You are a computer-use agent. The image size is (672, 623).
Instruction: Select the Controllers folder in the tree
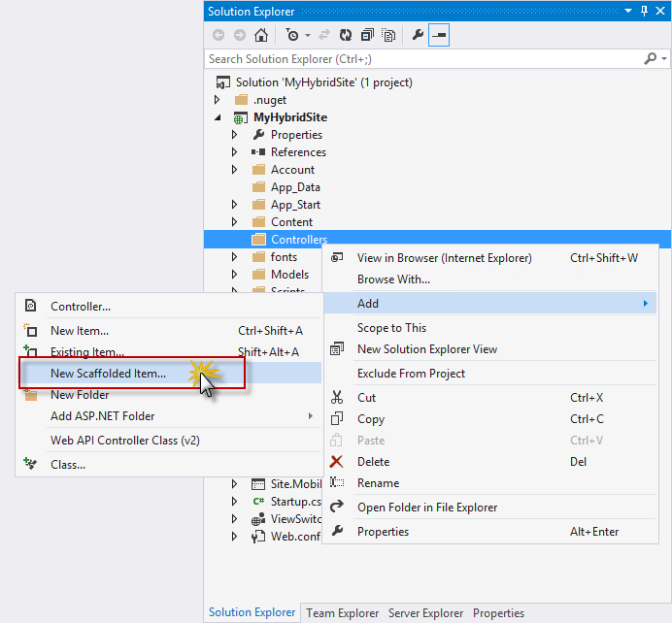pos(299,240)
